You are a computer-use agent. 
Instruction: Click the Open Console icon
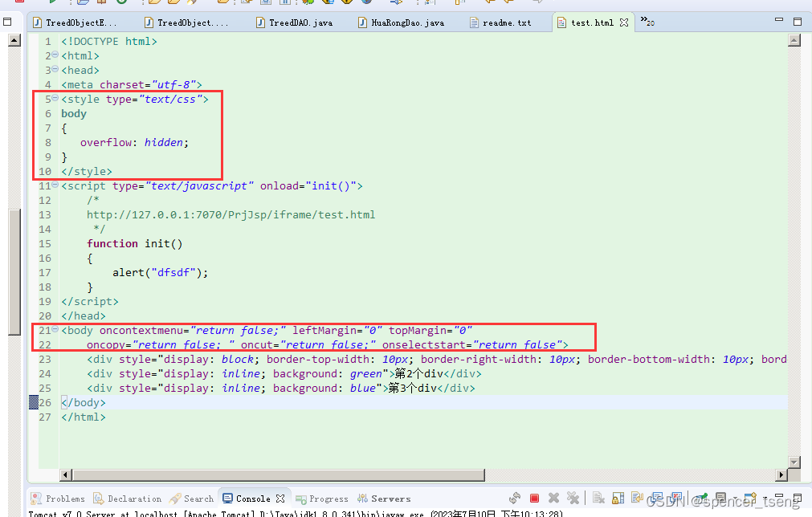coord(750,498)
